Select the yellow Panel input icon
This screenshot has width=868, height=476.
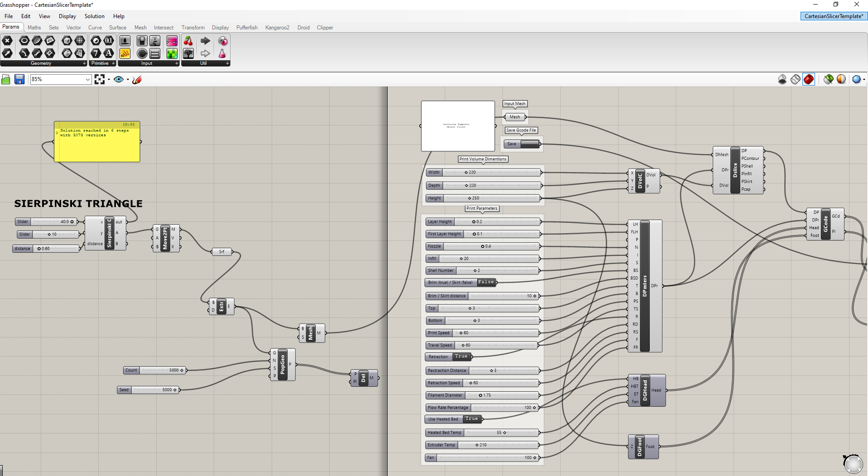coord(125,53)
